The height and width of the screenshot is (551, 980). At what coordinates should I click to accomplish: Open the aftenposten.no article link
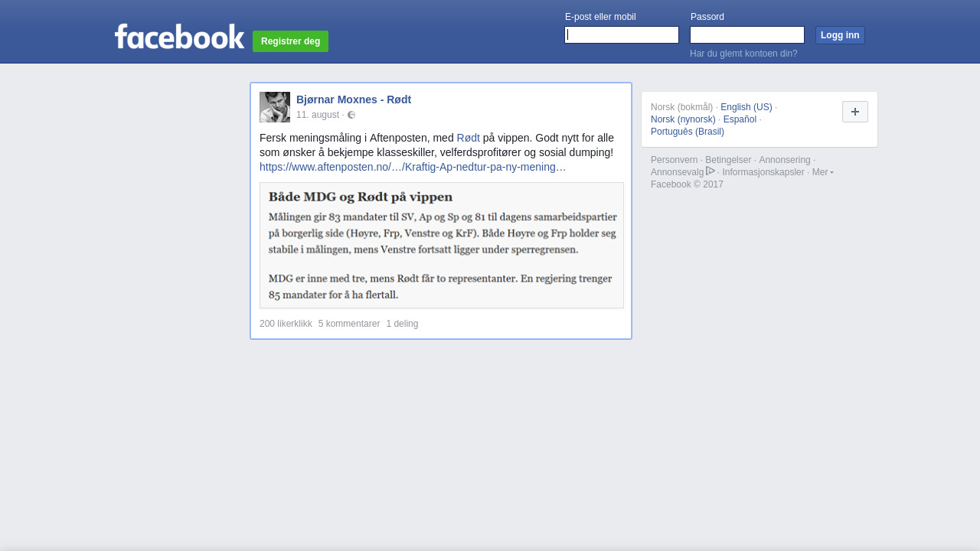click(413, 167)
